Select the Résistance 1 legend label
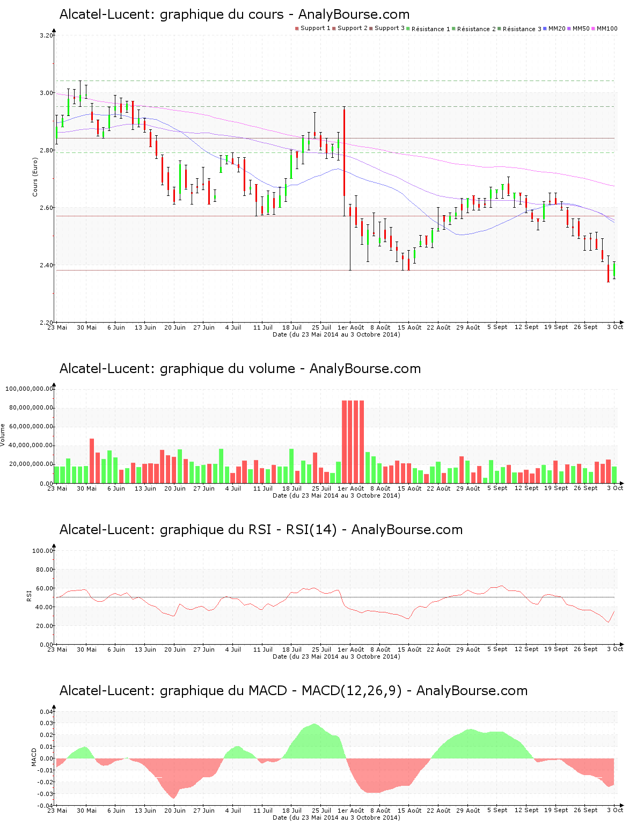The image size is (644, 832). click(431, 29)
